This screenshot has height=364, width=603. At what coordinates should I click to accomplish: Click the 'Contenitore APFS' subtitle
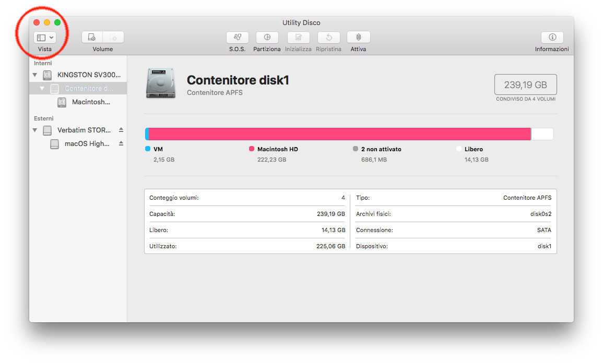215,92
